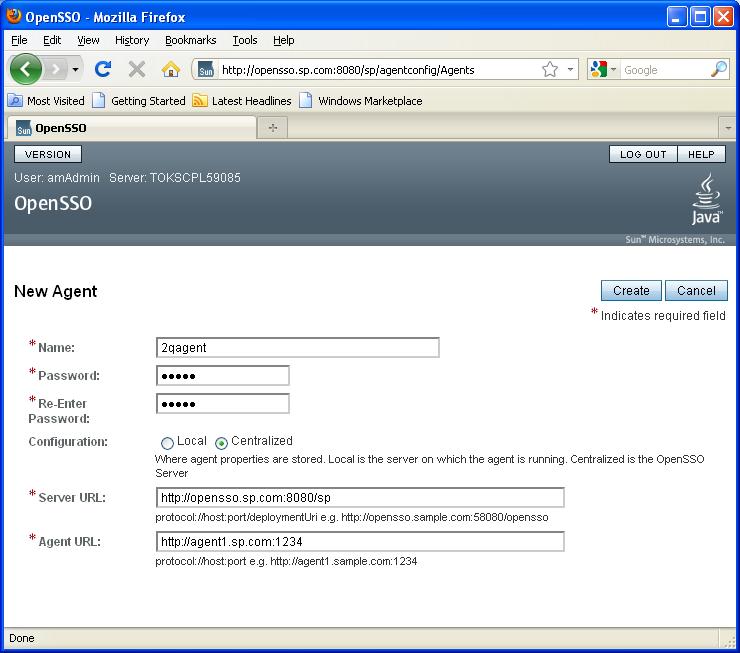Click the VERSION button
This screenshot has height=653, width=740.
click(x=48, y=154)
